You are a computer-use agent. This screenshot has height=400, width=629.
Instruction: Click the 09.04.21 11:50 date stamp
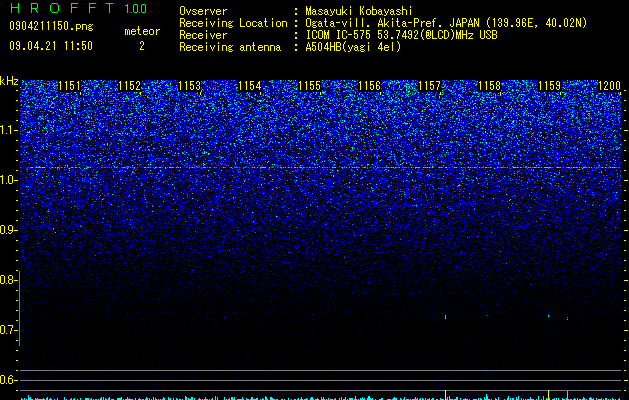coord(51,46)
